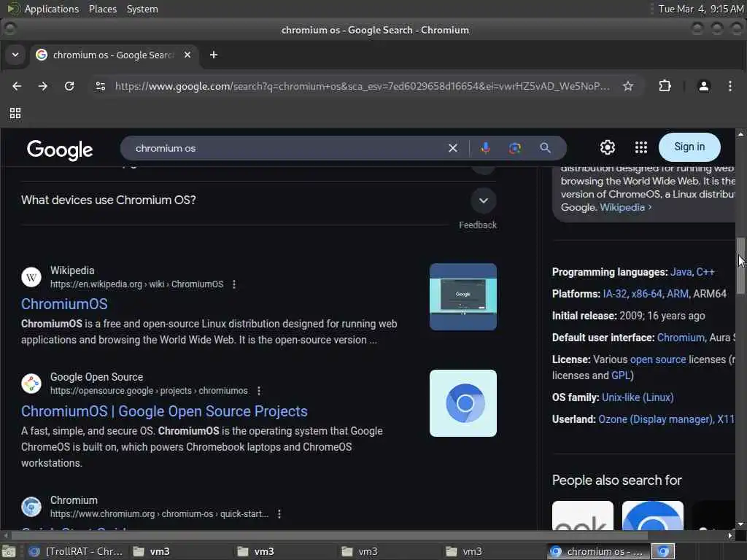Open Wikipedia link in knowledge panel
747x560 pixels.
(625, 208)
